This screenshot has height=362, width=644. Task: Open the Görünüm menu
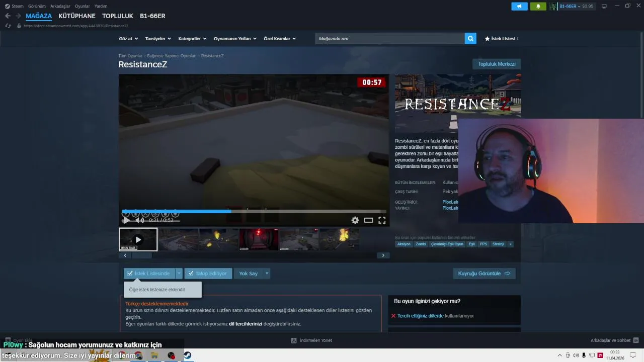[37, 6]
